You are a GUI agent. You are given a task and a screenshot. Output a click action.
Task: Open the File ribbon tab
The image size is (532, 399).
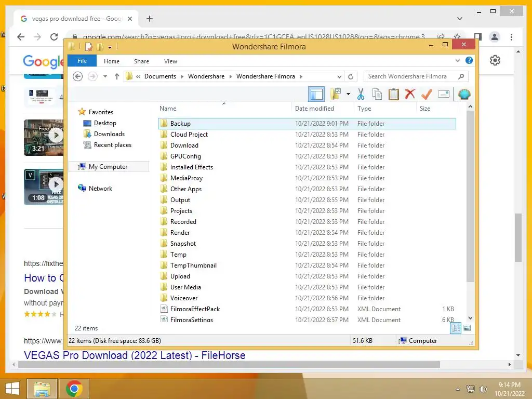coord(82,61)
